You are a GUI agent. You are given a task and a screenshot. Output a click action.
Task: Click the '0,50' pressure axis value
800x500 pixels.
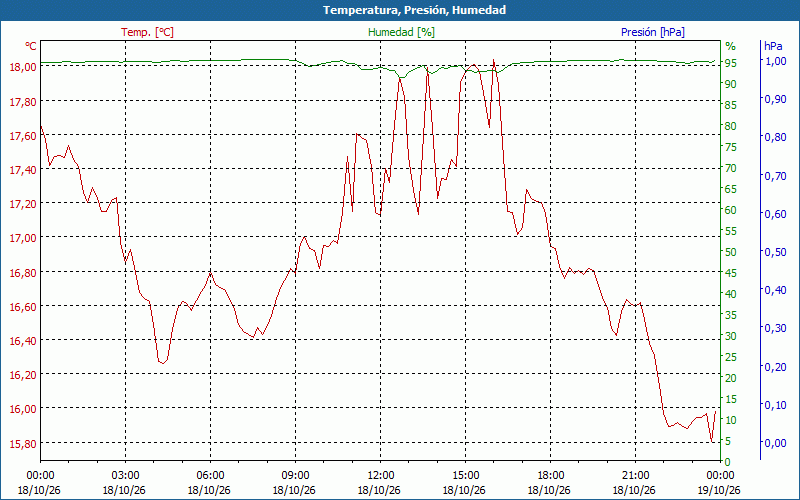click(776, 252)
